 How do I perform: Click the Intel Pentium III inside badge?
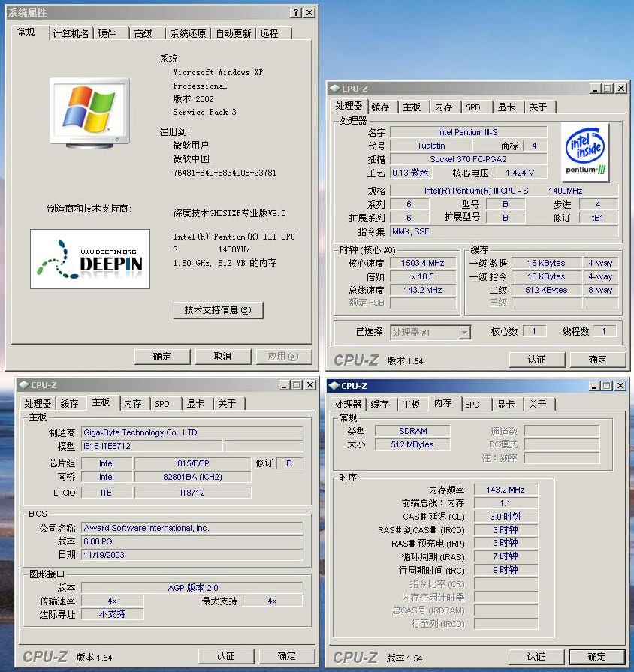click(585, 149)
